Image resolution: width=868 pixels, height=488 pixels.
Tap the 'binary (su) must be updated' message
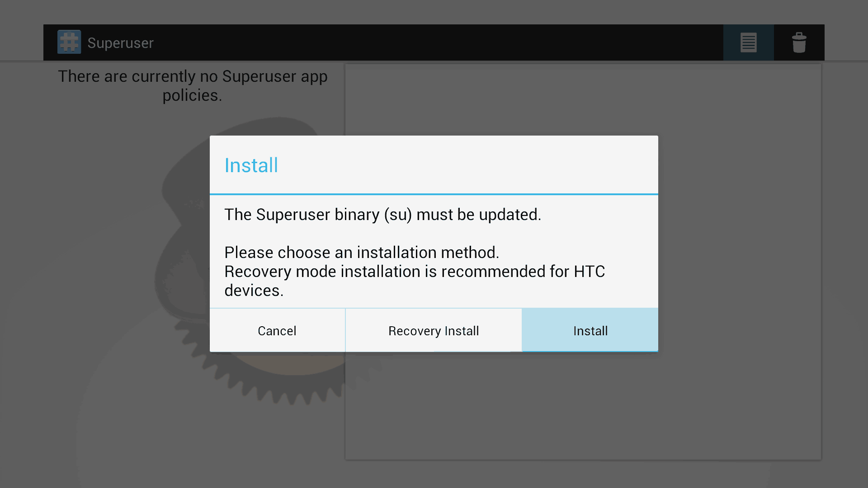click(x=382, y=215)
